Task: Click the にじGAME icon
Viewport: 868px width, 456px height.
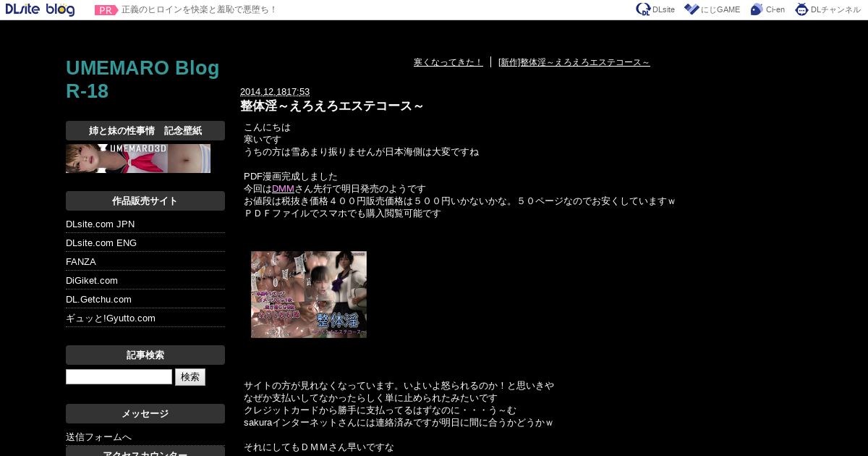Action: coord(692,9)
